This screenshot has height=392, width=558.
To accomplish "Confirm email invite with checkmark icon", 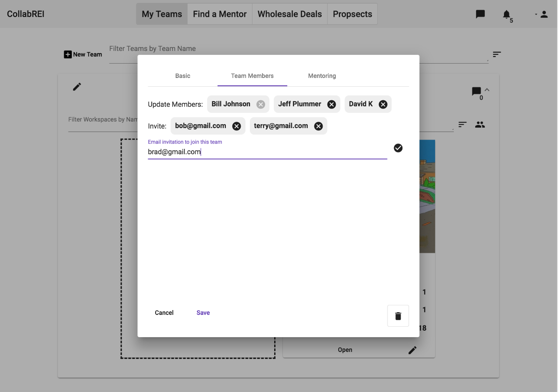I will pos(398,148).
